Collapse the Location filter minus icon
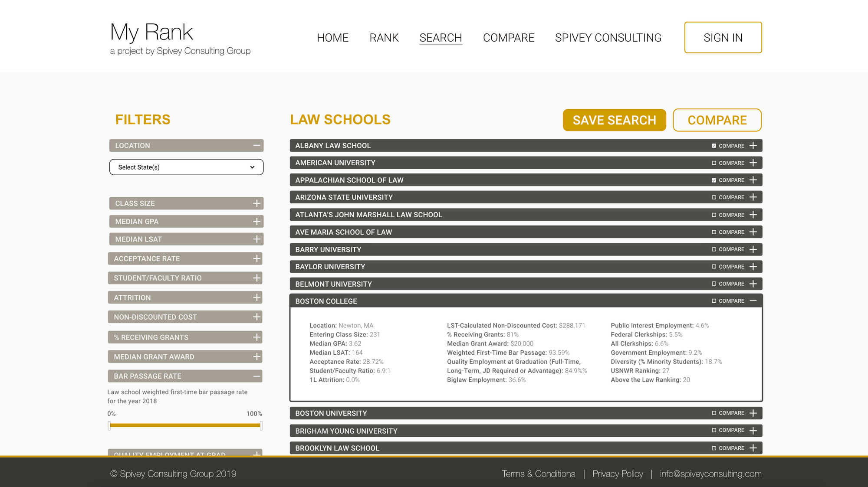Image resolution: width=868 pixels, height=487 pixels. coord(257,145)
